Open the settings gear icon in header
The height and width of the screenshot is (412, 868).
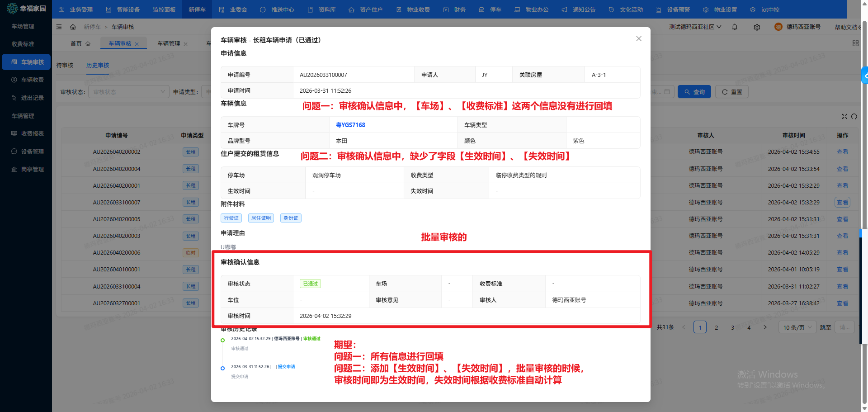(757, 27)
